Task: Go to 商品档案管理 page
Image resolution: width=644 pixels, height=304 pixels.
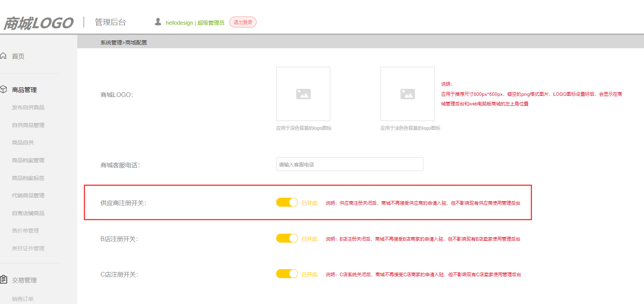Action: [28, 160]
